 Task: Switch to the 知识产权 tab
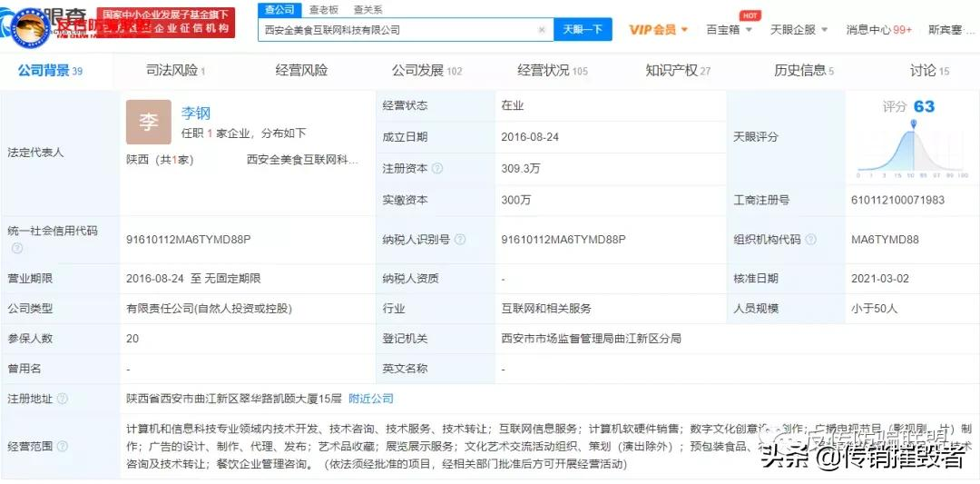pos(678,71)
